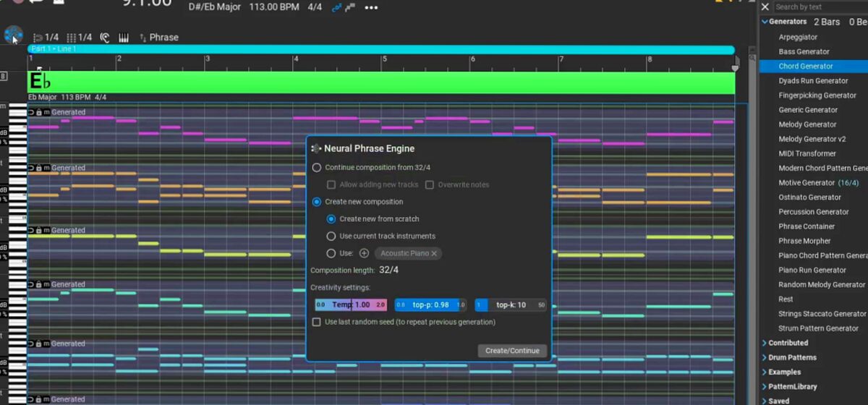Expand the Drum Patterns category
The width and height of the screenshot is (868, 405).
pyautogui.click(x=765, y=358)
